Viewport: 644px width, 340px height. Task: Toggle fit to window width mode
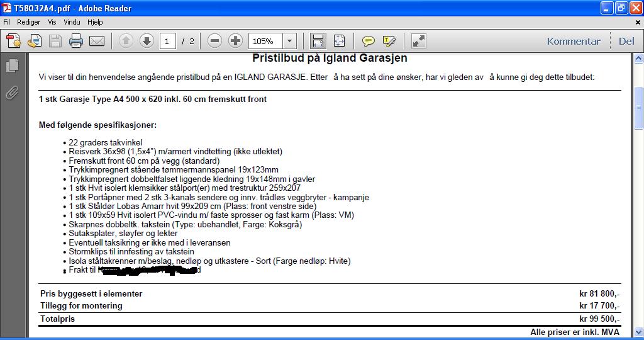[318, 42]
